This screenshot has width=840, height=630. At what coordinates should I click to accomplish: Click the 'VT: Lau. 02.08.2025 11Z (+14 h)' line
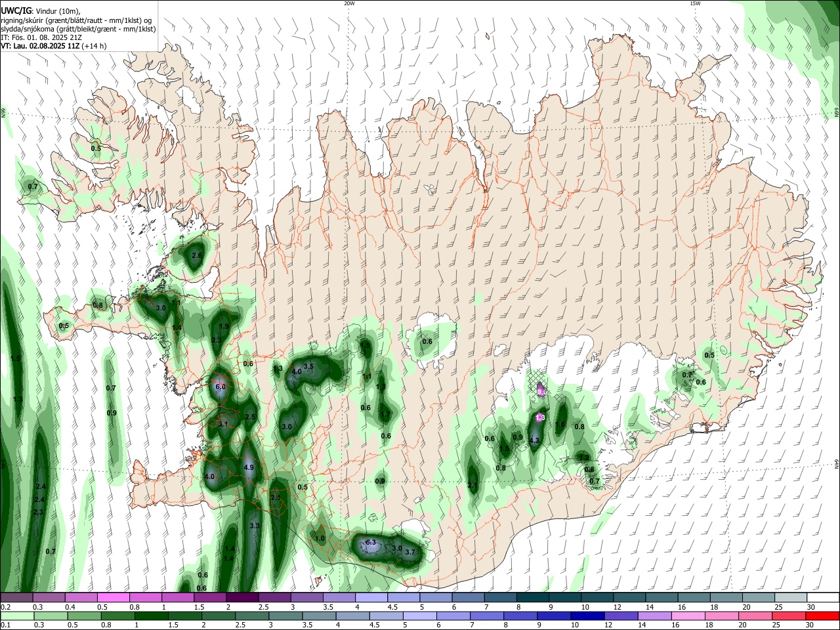coord(53,46)
